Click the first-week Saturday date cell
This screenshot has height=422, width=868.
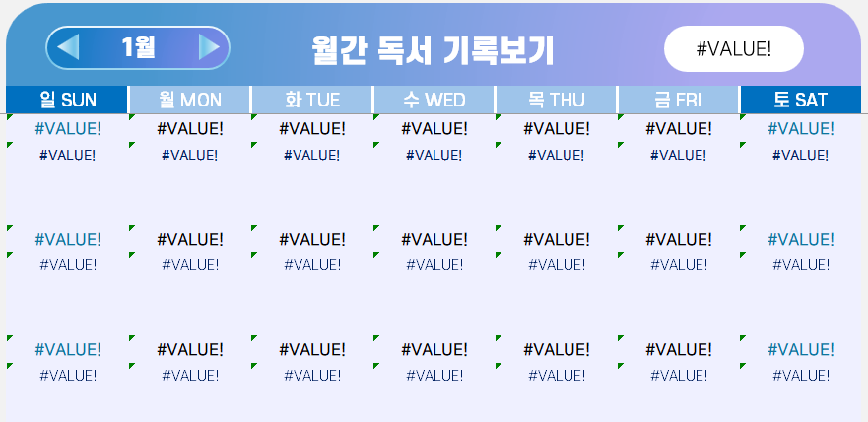click(x=800, y=128)
